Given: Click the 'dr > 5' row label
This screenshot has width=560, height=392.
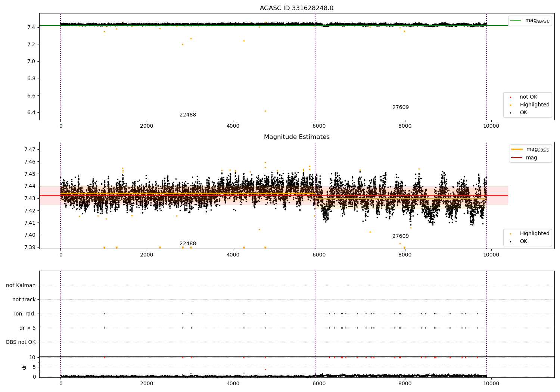Looking at the screenshot, I should coord(28,328).
